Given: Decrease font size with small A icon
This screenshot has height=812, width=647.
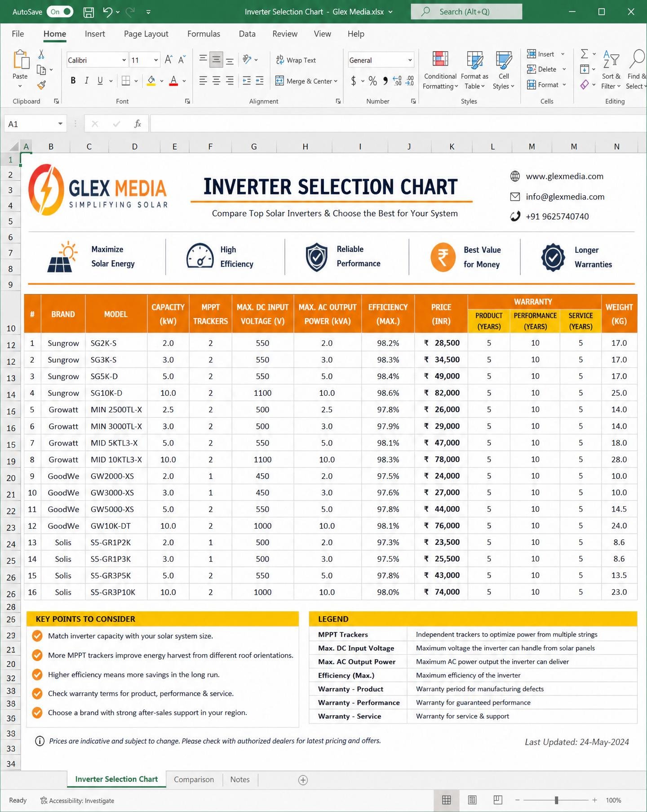Looking at the screenshot, I should click(x=182, y=60).
